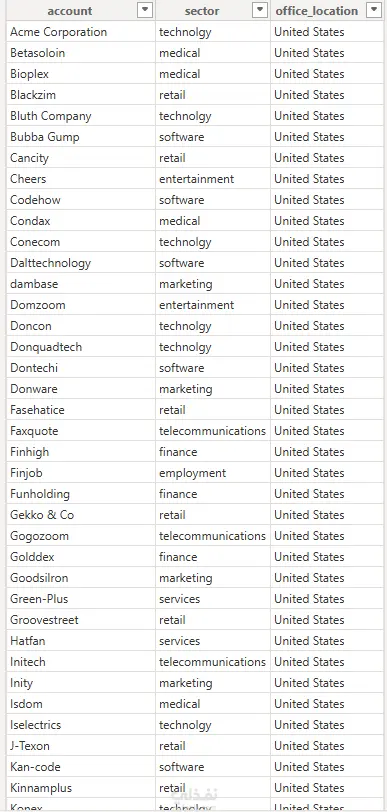Select the account column header
This screenshot has width=387, height=812.
69,11
